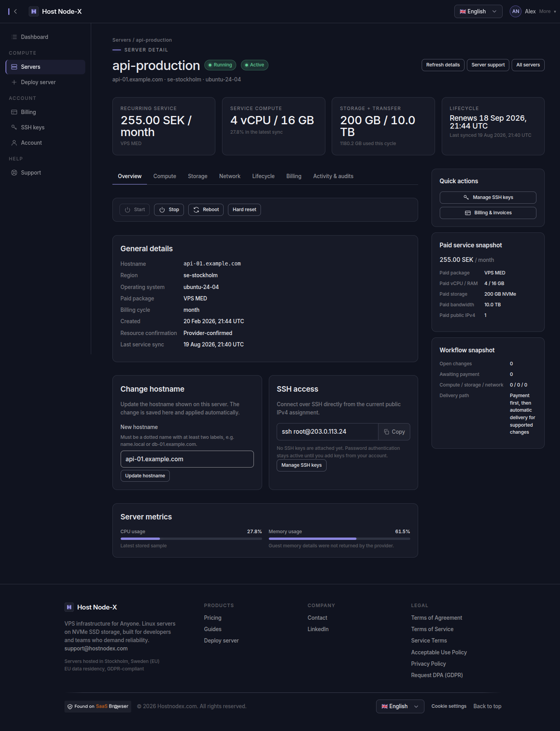Click the Stop server button
560x731 pixels.
169,210
